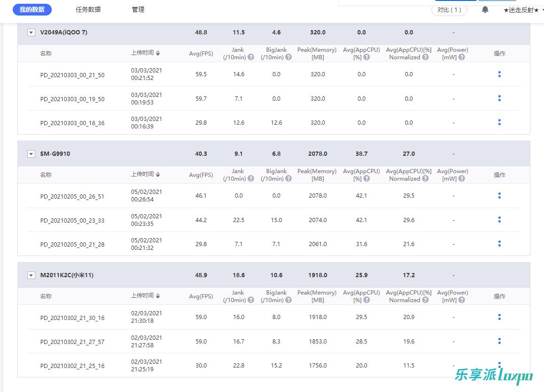544x392 pixels.
Task: Click Avg(Power) help icon in V2049A table
Action: 462,57
